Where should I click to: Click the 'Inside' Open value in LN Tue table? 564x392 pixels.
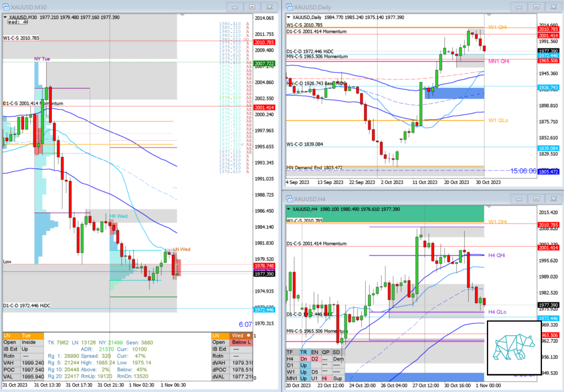coord(32,342)
